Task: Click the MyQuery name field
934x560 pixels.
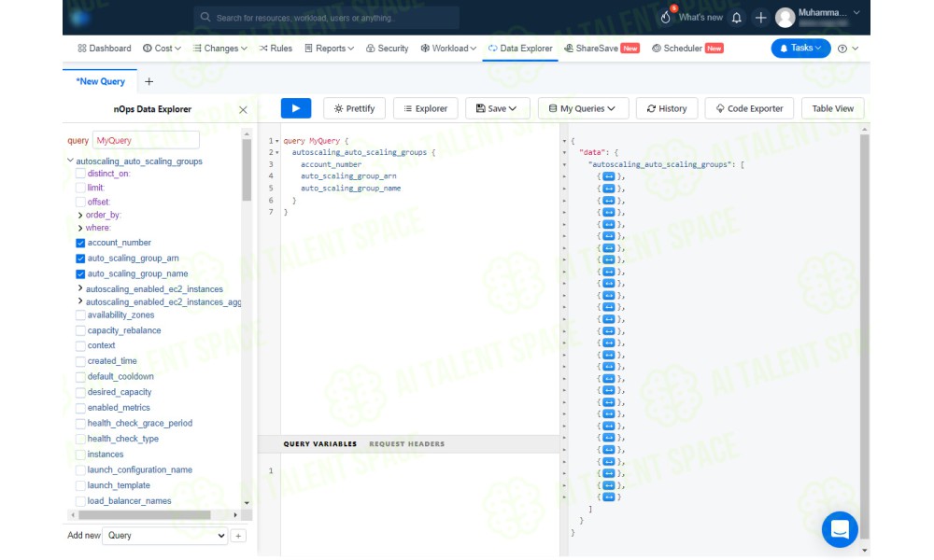Action: (146, 140)
